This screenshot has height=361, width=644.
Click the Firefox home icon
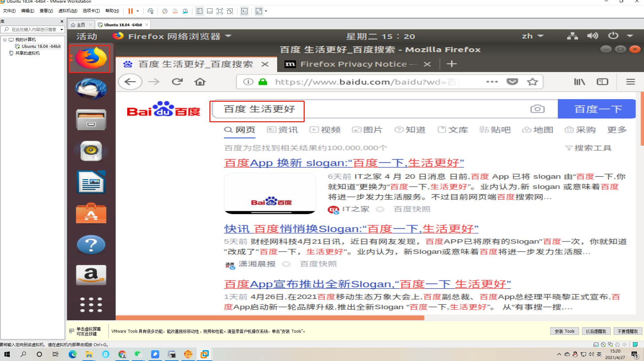tap(200, 81)
